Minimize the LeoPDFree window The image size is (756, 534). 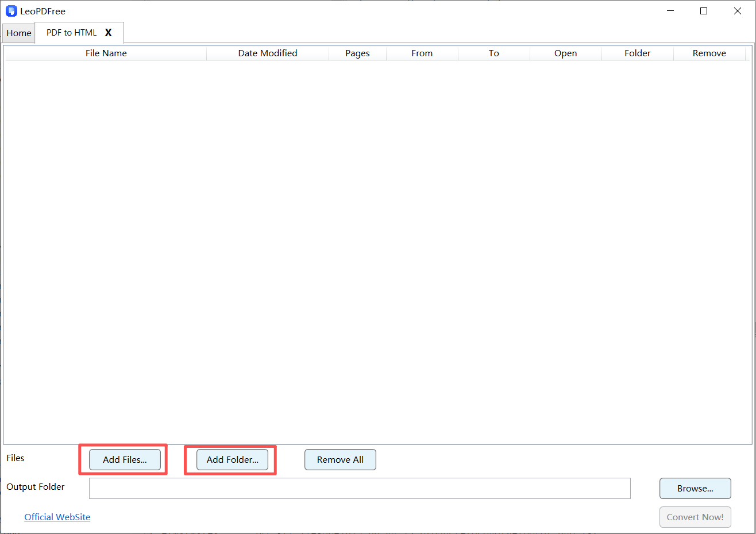pos(670,10)
